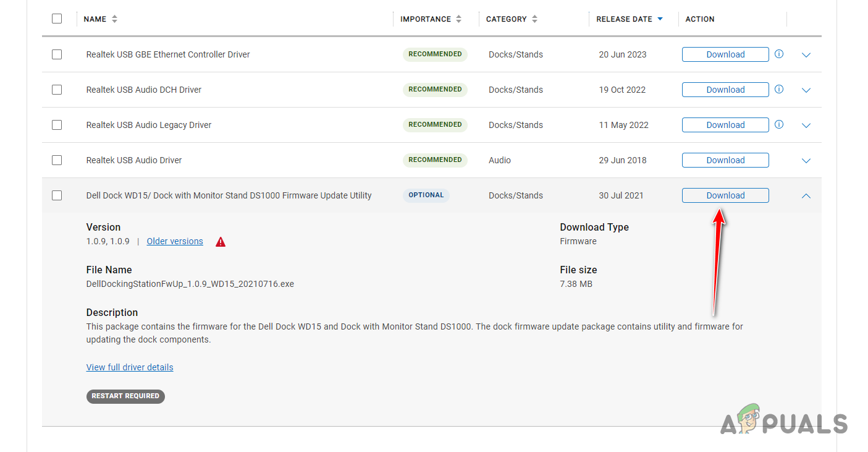The width and height of the screenshot is (868, 452).
Task: Click the info icon beside Realtek USB GBE Ethernet driver
Action: [778, 54]
